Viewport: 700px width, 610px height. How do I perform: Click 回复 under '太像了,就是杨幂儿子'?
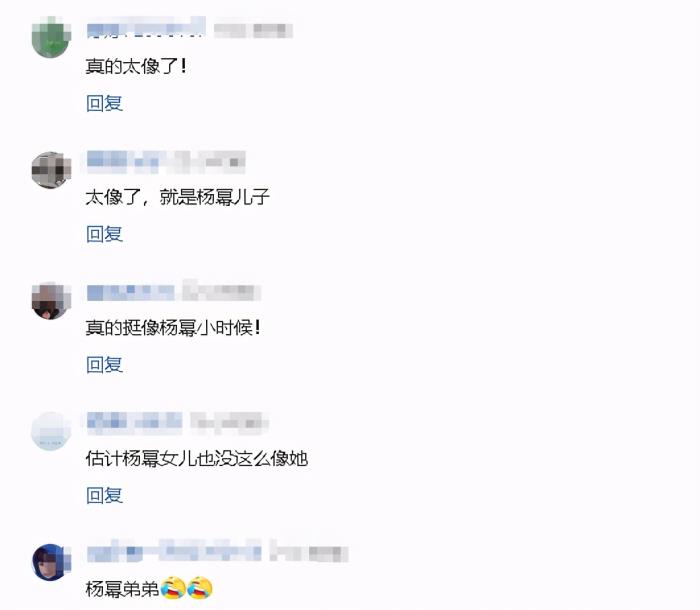(x=104, y=234)
